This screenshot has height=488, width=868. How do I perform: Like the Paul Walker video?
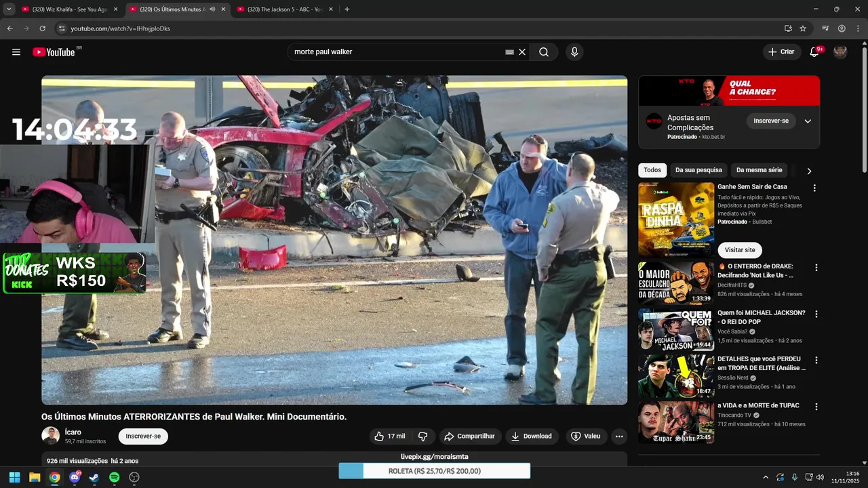[x=390, y=436]
